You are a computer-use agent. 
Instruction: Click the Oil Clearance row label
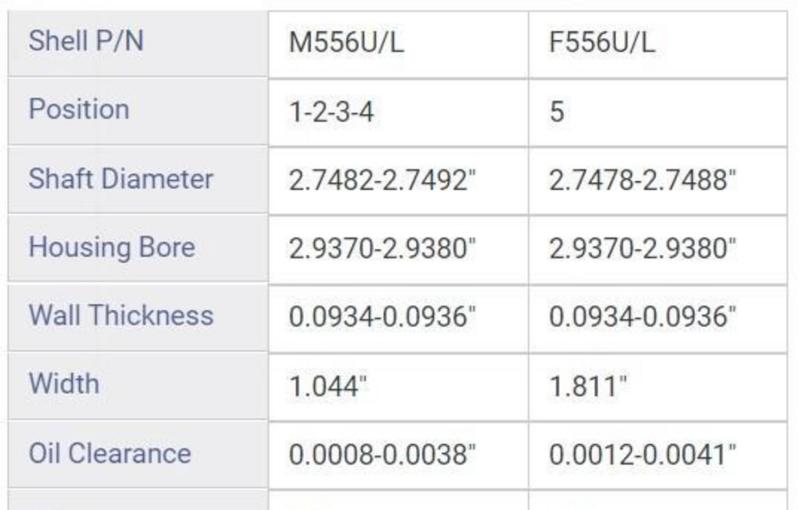click(110, 453)
